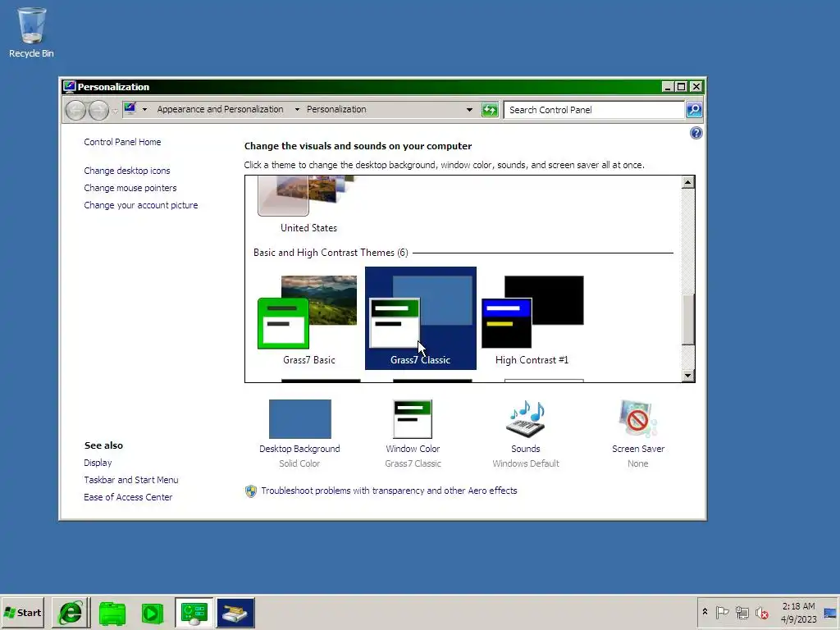The image size is (840, 630).
Task: Click the Personalization window taskbar button
Action: [235, 613]
